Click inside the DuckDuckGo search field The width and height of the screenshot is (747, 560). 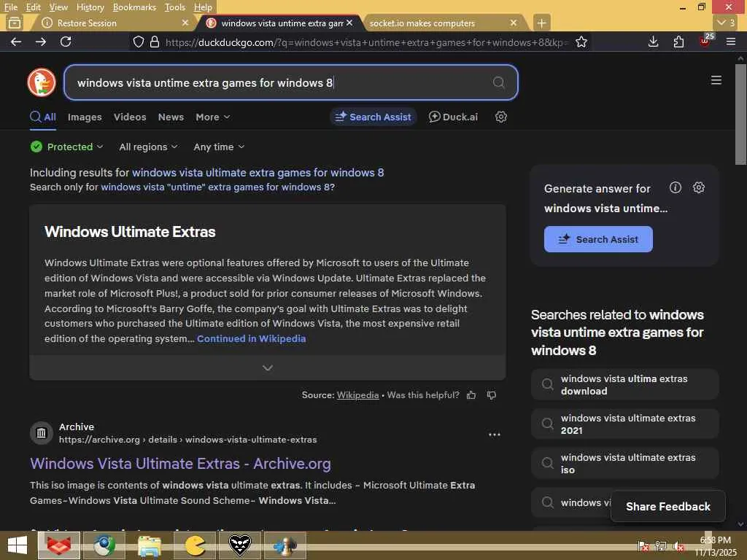coord(290,82)
